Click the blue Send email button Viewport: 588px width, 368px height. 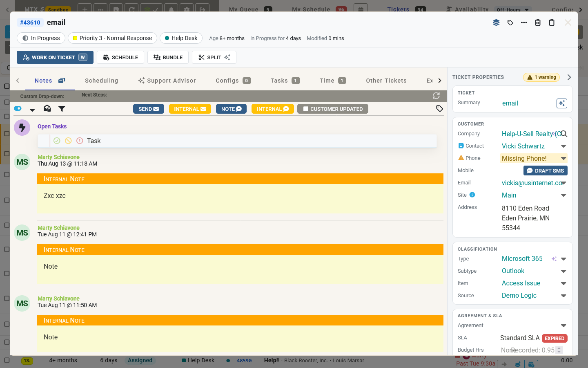pyautogui.click(x=149, y=109)
